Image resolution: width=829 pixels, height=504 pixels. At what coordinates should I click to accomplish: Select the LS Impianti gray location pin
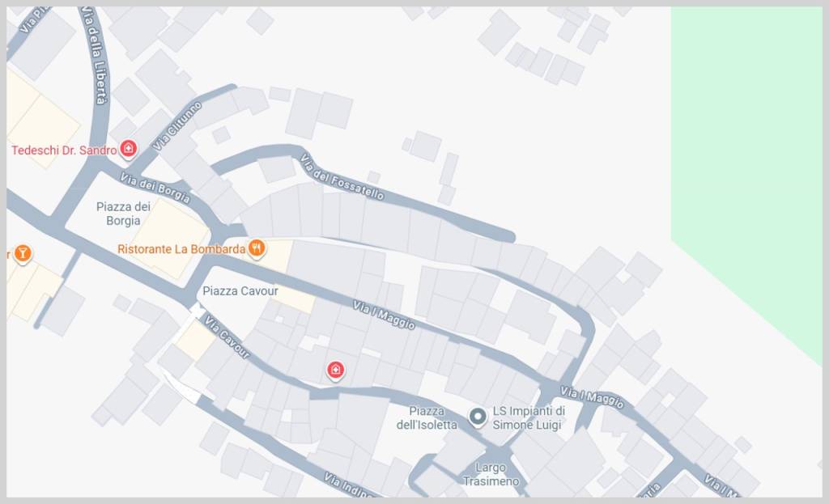pyautogui.click(x=478, y=417)
